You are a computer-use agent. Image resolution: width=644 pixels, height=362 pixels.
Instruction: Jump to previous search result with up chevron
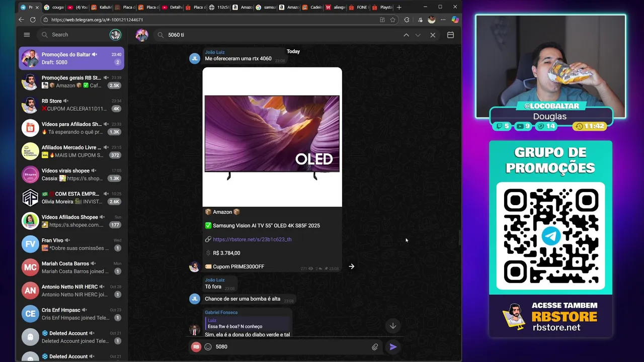pos(406,35)
